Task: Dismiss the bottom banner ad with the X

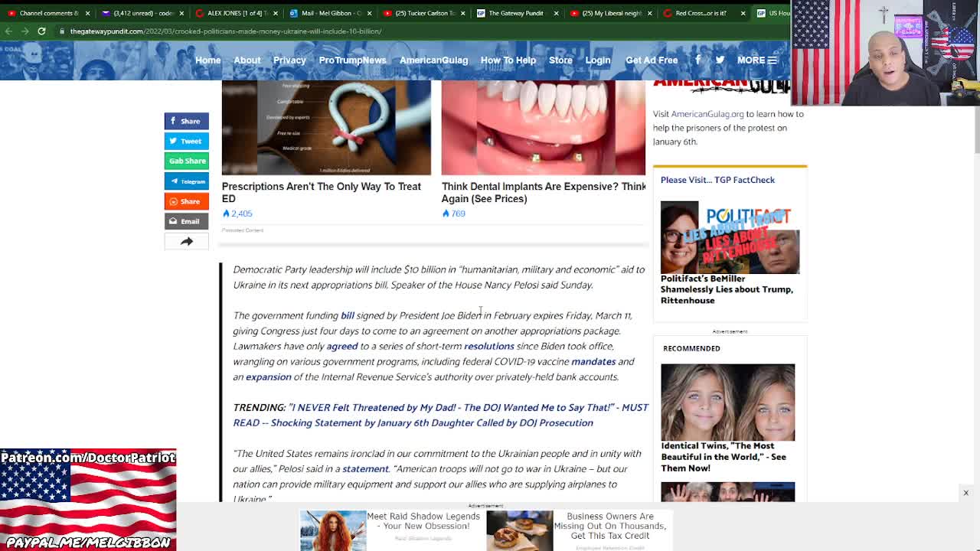Action: click(965, 493)
